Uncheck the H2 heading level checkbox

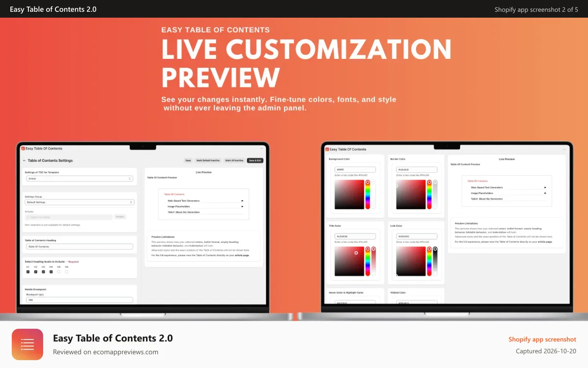36,271
